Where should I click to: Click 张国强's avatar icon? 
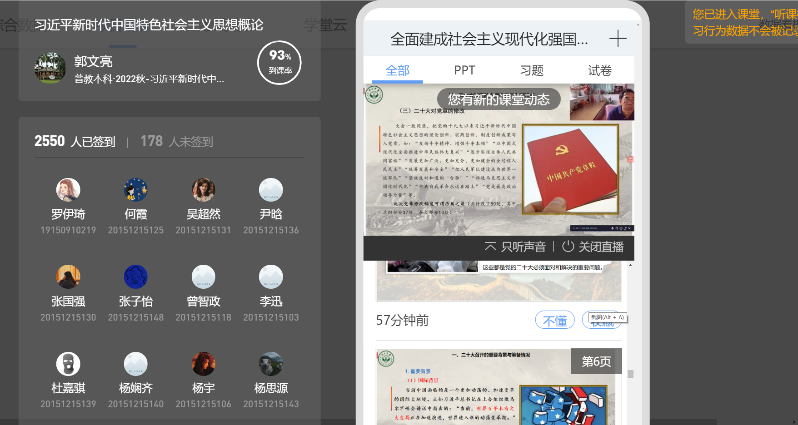tap(68, 277)
